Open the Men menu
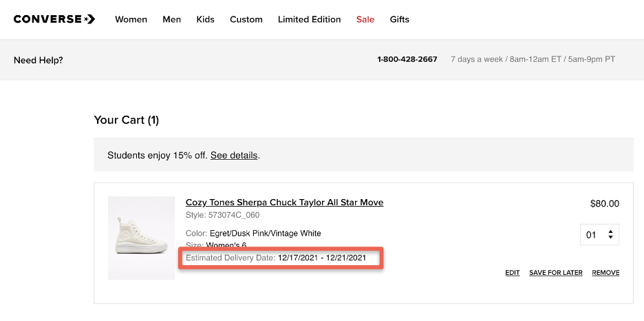 (172, 19)
